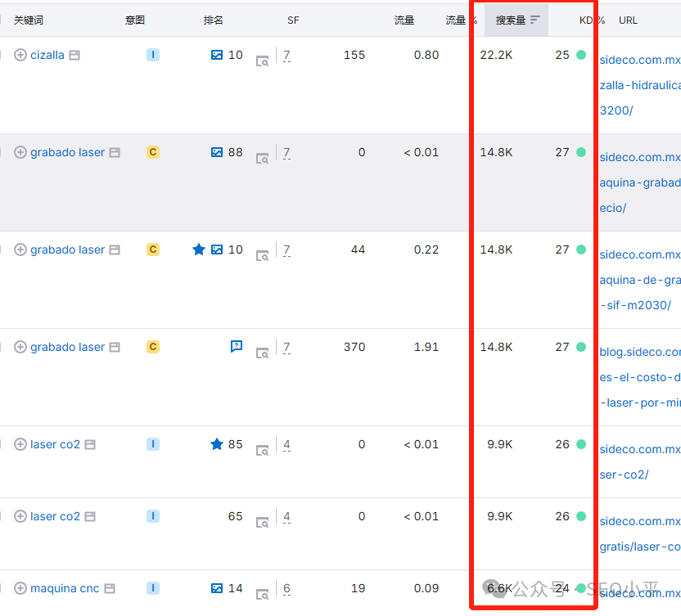
Task: Click the plus icon beside maquina cnc
Action: click(20, 588)
